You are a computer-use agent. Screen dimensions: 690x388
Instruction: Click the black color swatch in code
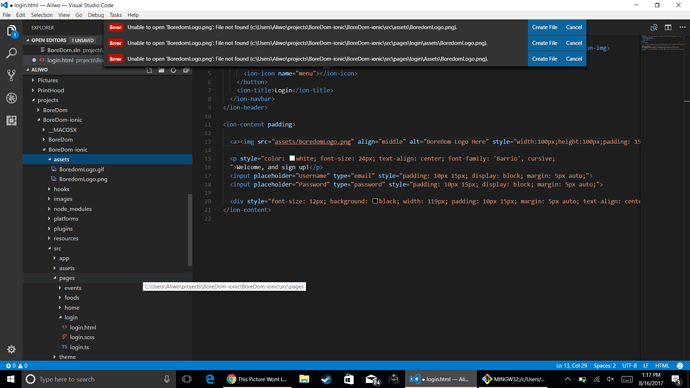click(375, 201)
